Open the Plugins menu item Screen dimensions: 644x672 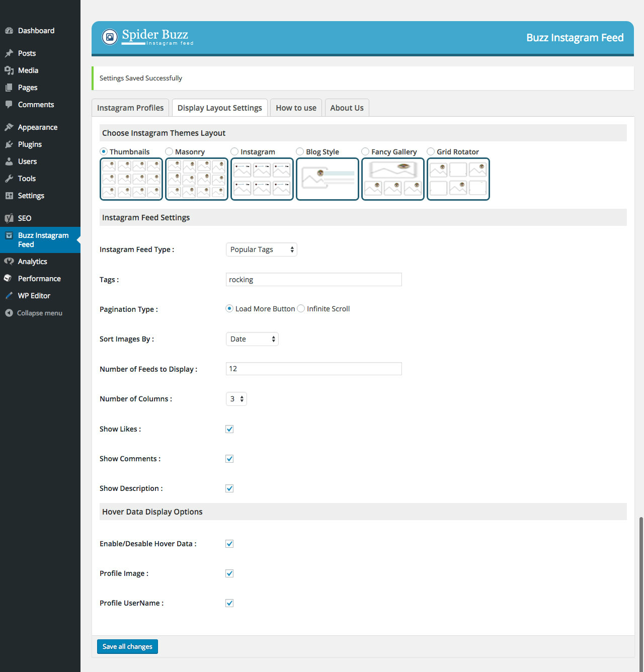coord(40,144)
